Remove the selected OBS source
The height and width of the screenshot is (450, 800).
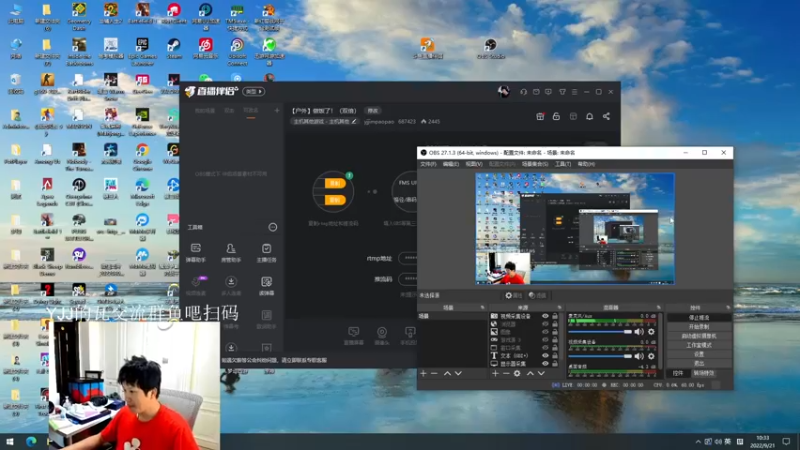(506, 373)
